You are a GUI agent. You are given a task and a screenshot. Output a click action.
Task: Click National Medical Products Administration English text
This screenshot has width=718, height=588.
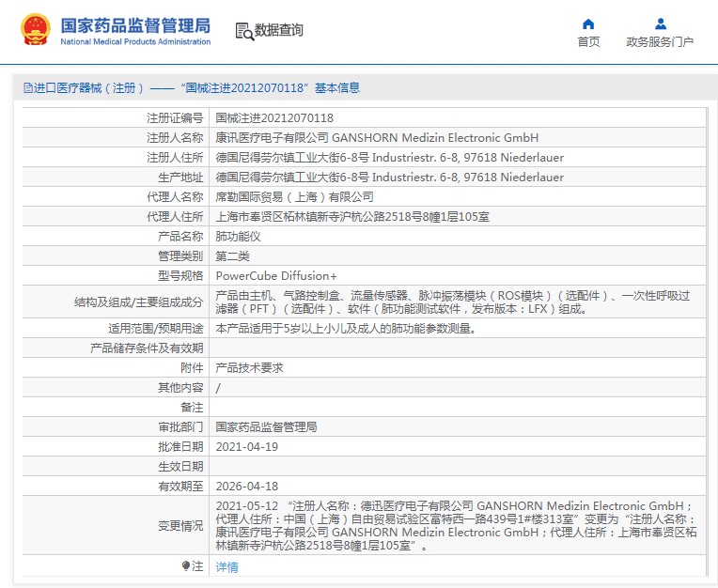coord(135,42)
